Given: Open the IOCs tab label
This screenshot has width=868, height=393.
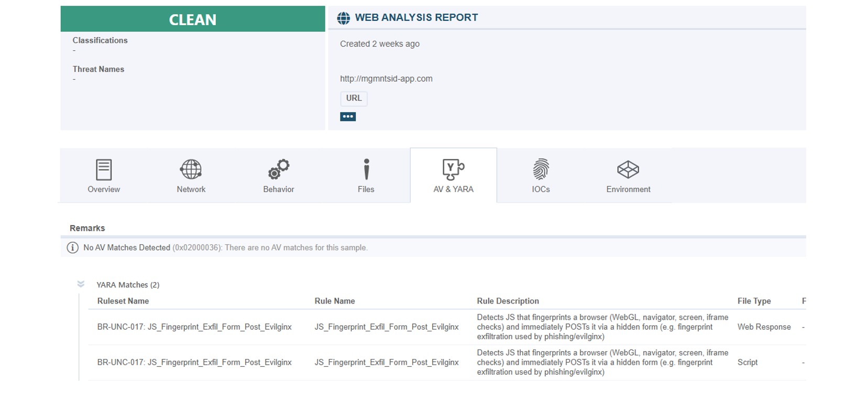Looking at the screenshot, I should point(541,189).
